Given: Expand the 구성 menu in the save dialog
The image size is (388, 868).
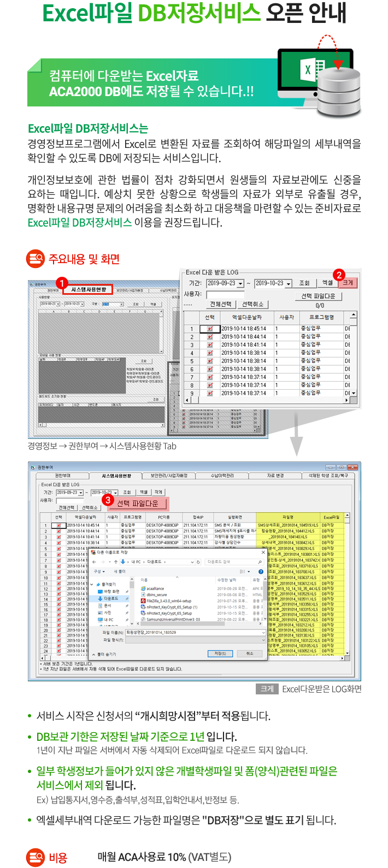Looking at the screenshot, I should point(99,572).
